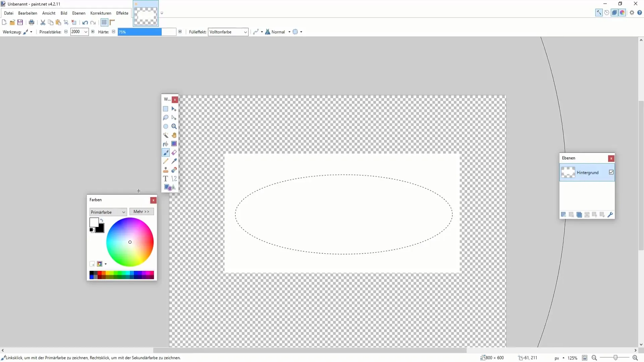The height and width of the screenshot is (362, 644).
Task: Select the Clone Stamp tool
Action: 166,170
